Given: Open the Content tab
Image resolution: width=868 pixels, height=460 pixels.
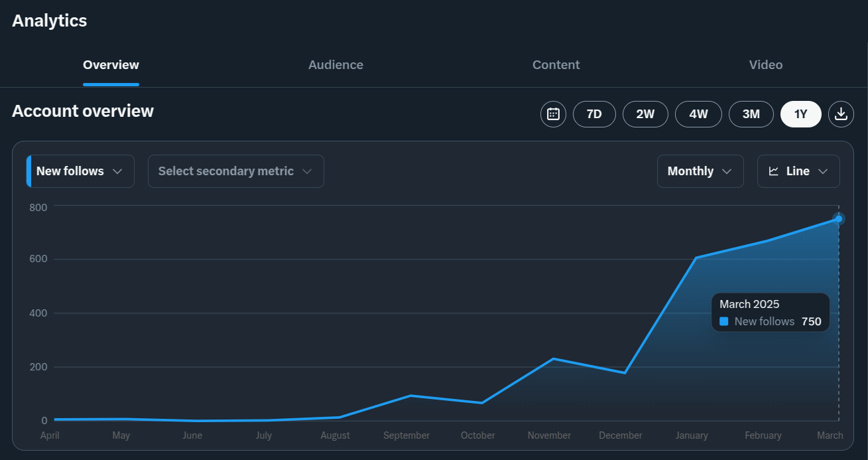Looking at the screenshot, I should click(556, 65).
